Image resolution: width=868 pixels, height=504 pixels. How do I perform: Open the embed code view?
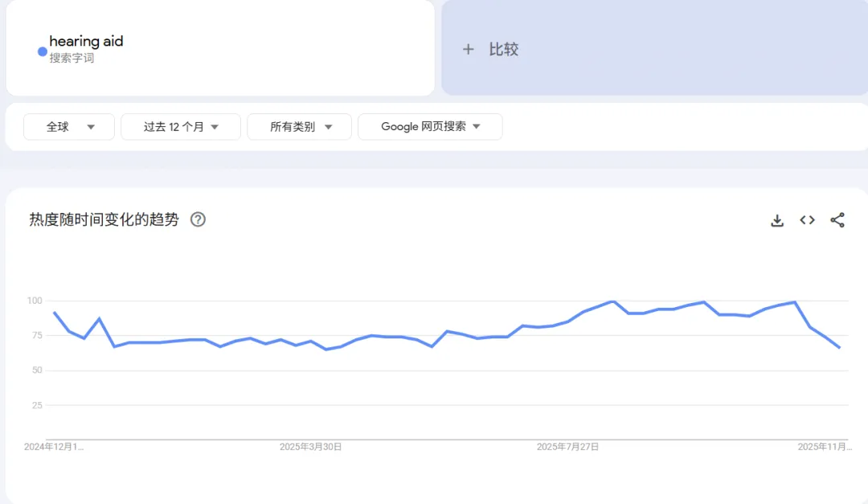pyautogui.click(x=807, y=219)
